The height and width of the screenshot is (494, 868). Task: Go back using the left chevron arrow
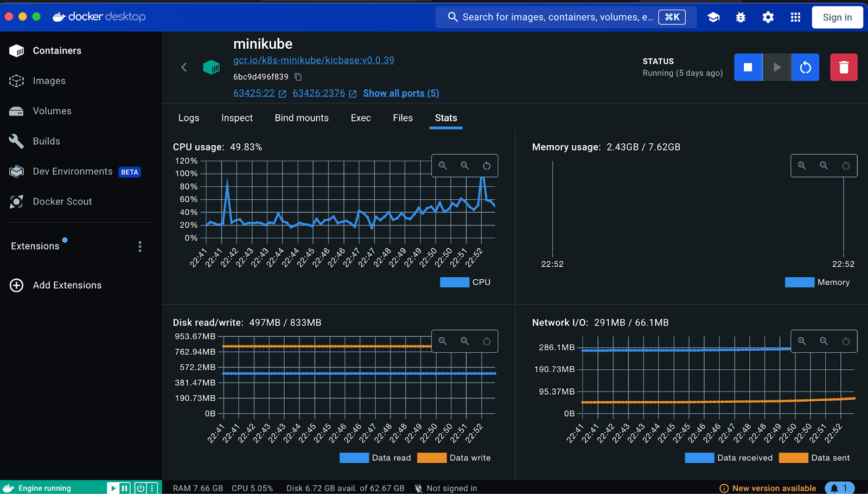[x=184, y=67]
